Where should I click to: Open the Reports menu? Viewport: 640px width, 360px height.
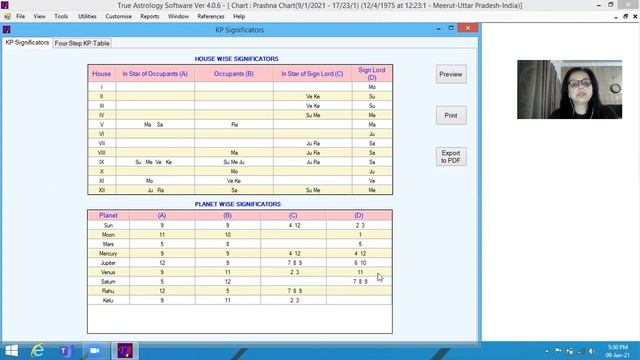[x=150, y=16]
